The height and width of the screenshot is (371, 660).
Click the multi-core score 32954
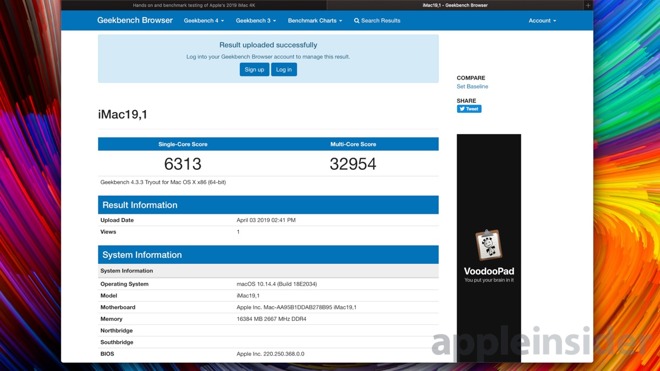(x=353, y=164)
